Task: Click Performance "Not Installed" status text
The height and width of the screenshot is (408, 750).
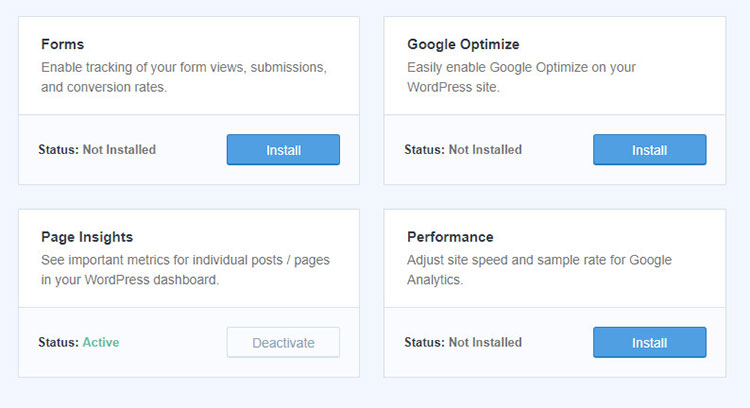Action: [x=485, y=343]
